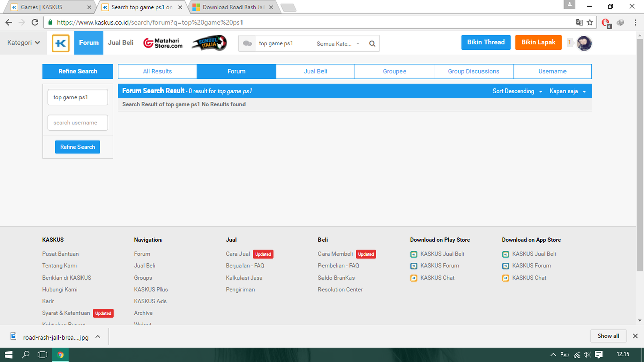The image size is (644, 362).
Task: Open the downloaded road-rash-jail-brea jpg file
Action: point(50,337)
